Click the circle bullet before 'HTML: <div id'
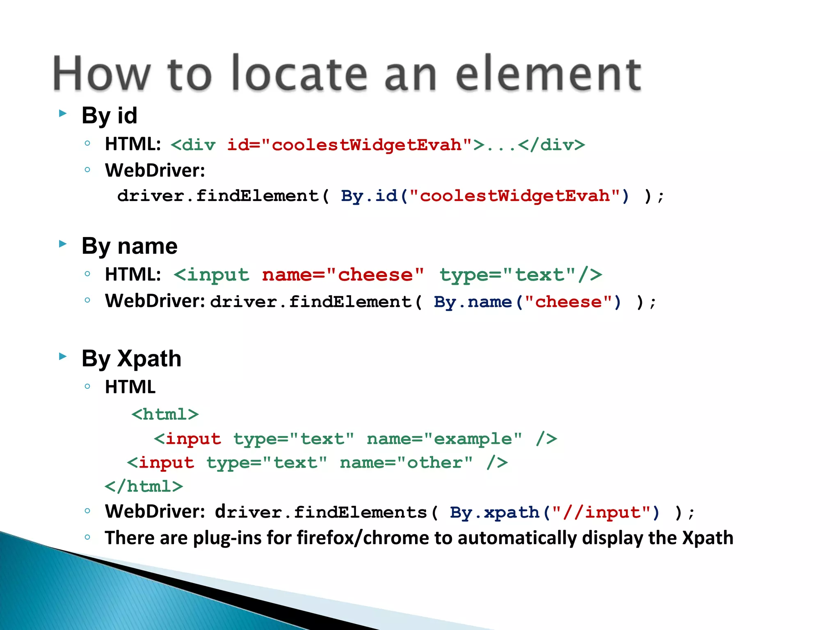The width and height of the screenshot is (840, 630). pyautogui.click(x=87, y=143)
